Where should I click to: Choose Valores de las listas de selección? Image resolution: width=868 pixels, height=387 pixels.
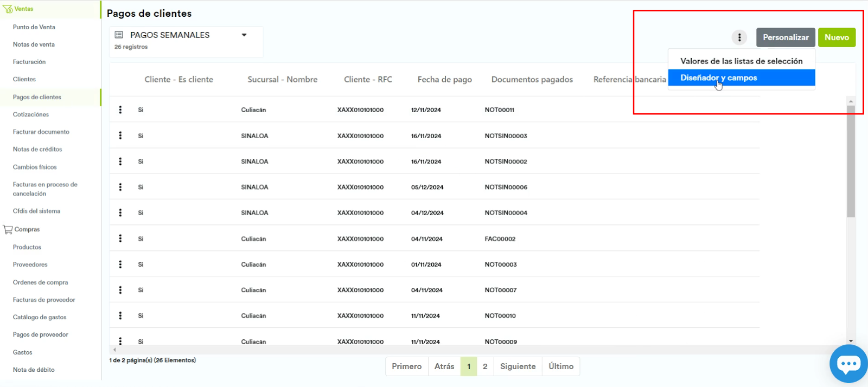tap(741, 61)
